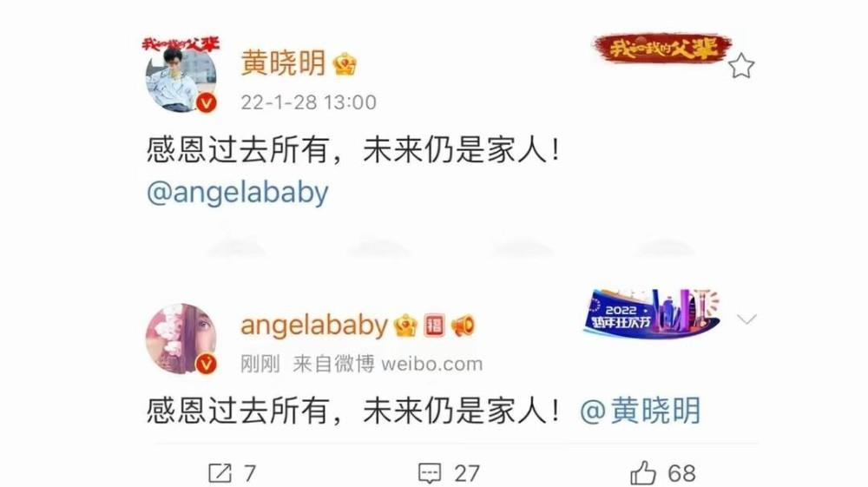The image size is (868, 487).
Task: Click the crown membership badge next to angelababy
Action: click(405, 326)
